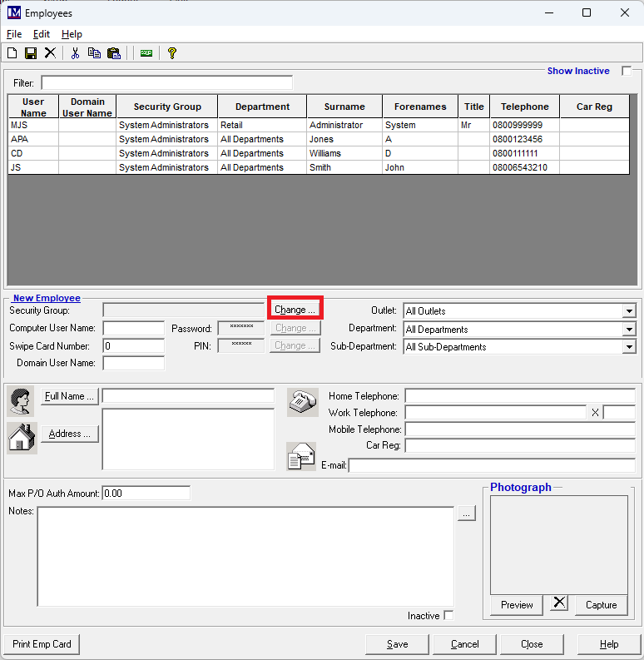Click the Cut scissors icon
644x660 pixels.
click(75, 53)
